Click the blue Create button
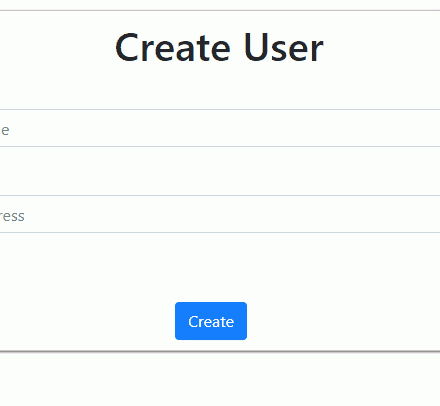Viewport: 440px width, 406px height. (x=211, y=321)
